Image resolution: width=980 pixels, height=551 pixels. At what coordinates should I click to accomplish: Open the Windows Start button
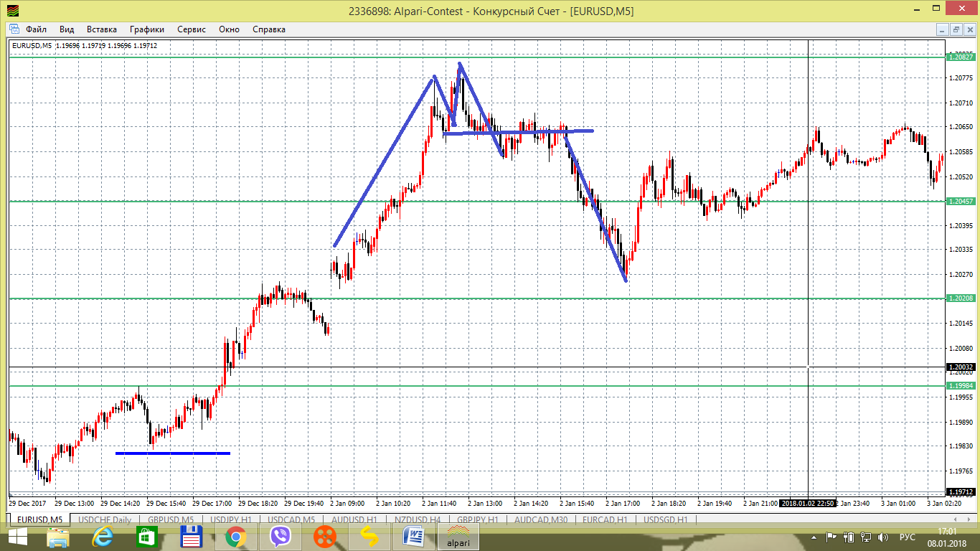(x=17, y=537)
